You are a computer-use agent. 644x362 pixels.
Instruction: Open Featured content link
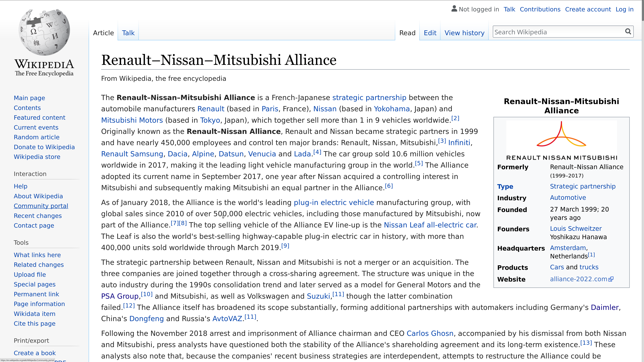click(40, 118)
